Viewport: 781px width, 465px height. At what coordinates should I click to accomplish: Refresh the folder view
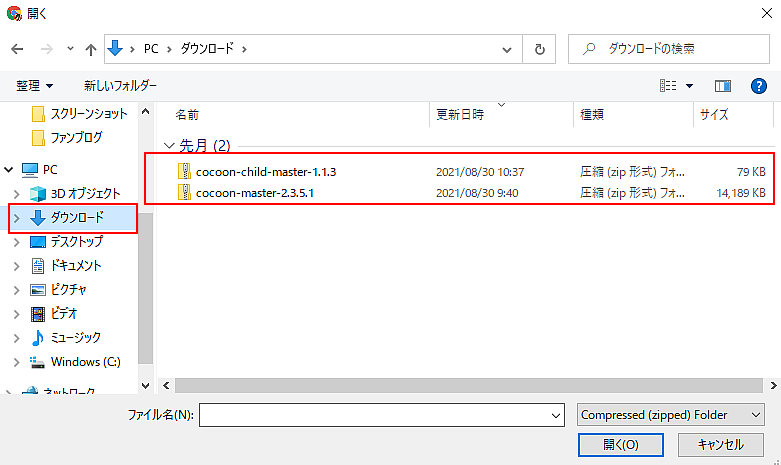pyautogui.click(x=539, y=49)
